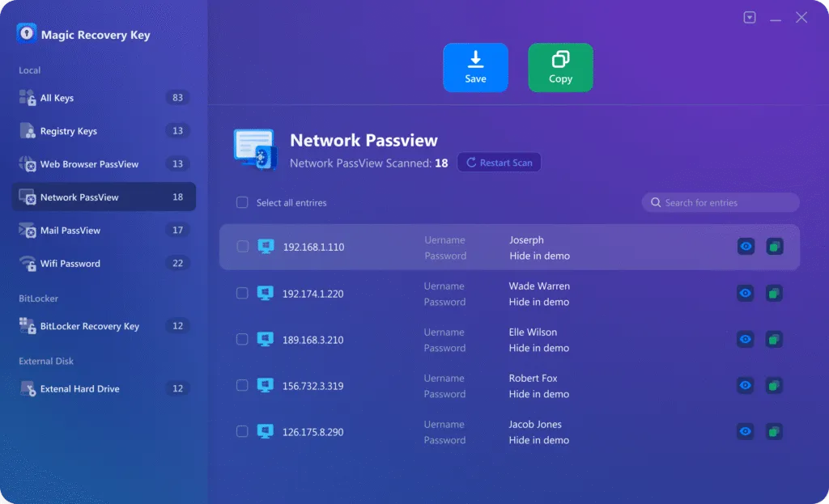Open the Wifi Password category

point(104,263)
